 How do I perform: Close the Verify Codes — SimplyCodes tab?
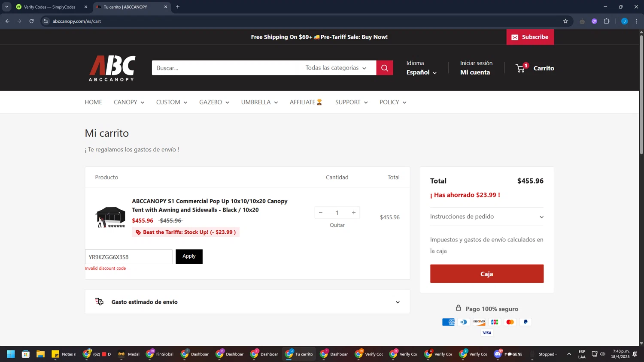85,7
